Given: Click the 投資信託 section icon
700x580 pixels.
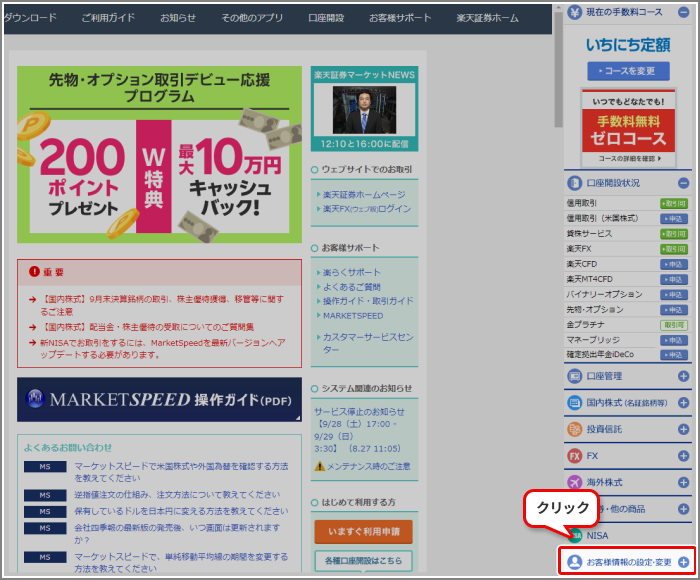Looking at the screenshot, I should [x=574, y=430].
